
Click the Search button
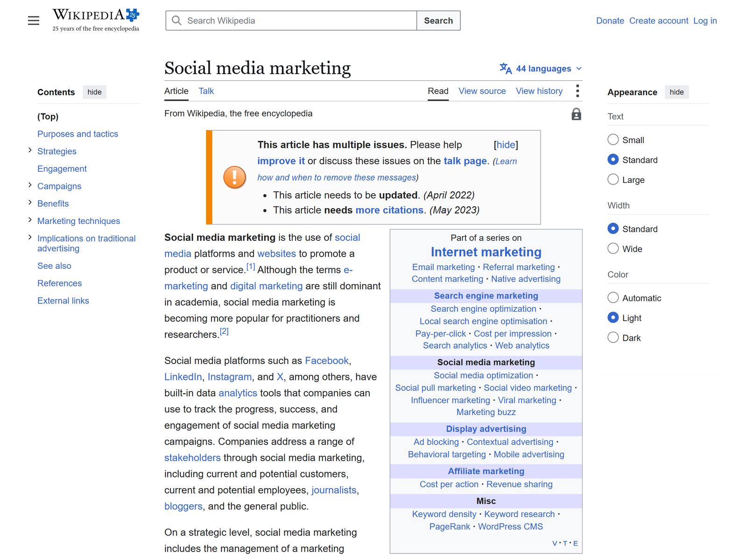438,21
